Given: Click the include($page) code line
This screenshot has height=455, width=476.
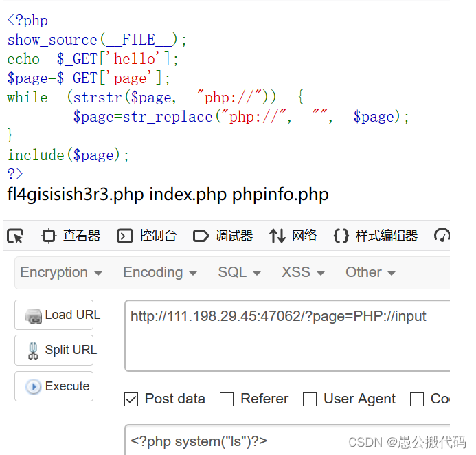Looking at the screenshot, I should click(x=68, y=155).
